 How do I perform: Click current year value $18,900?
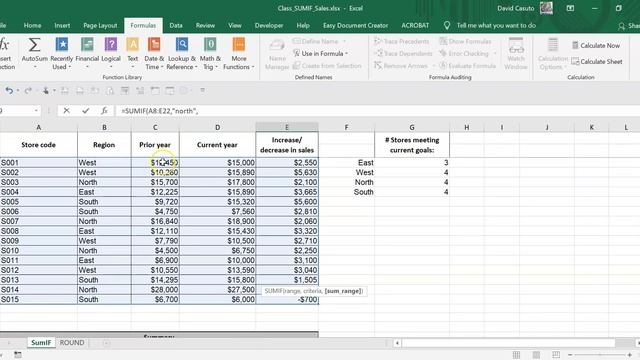pyautogui.click(x=218, y=221)
